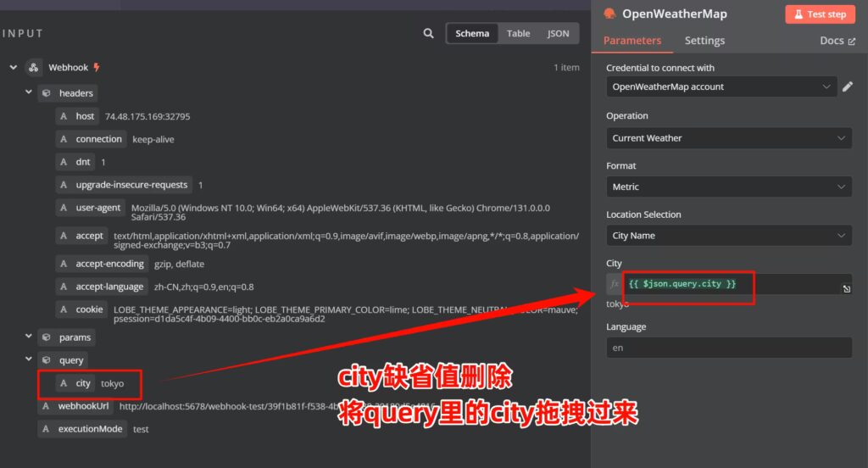868x468 pixels.
Task: Select the dnt field pill
Action: click(75, 162)
